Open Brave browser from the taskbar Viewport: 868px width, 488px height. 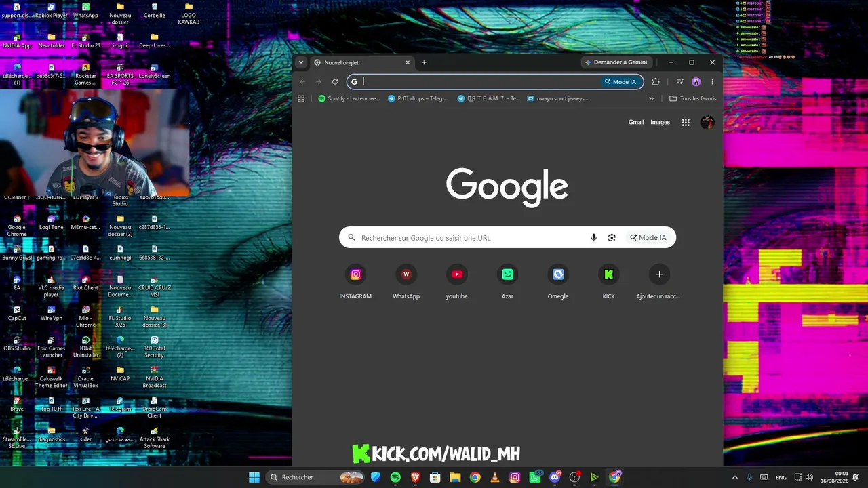tap(415, 477)
